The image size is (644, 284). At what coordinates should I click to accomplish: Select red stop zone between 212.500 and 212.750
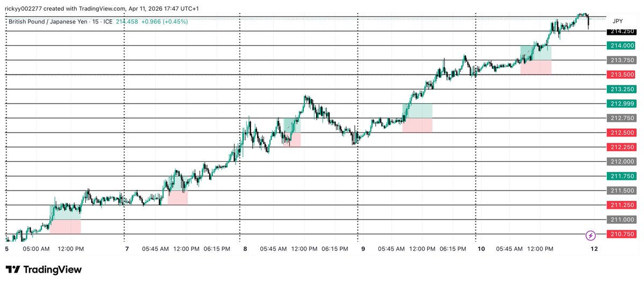coord(417,125)
